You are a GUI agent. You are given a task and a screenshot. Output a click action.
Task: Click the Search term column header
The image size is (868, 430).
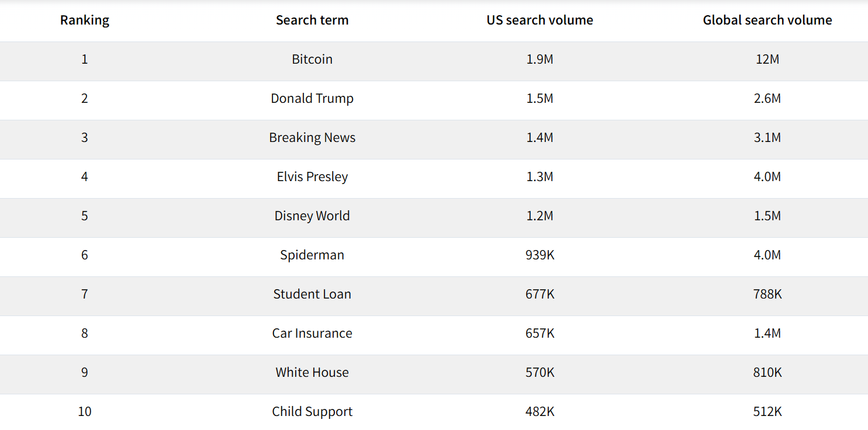(312, 20)
